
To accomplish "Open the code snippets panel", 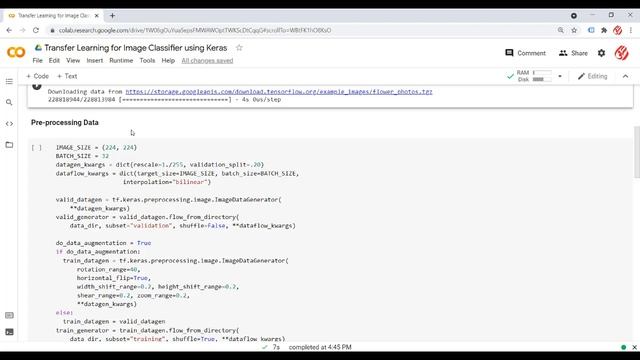I will click(9, 124).
